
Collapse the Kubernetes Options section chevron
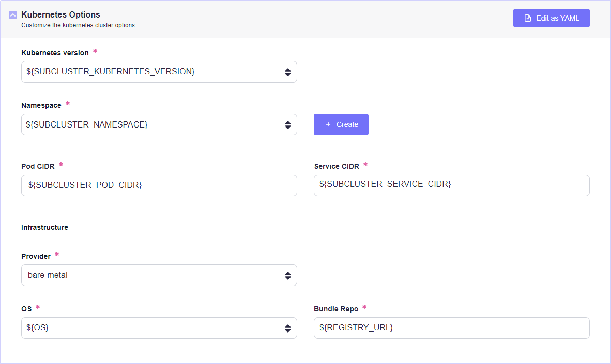point(13,15)
